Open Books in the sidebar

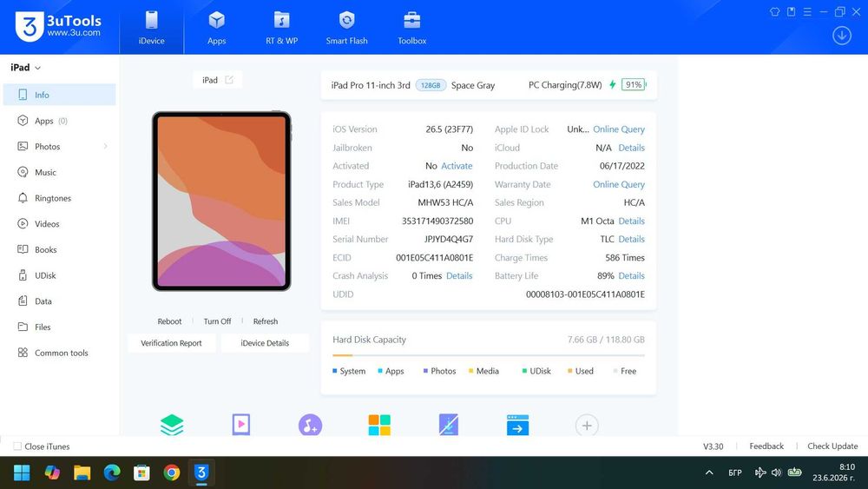(59, 249)
